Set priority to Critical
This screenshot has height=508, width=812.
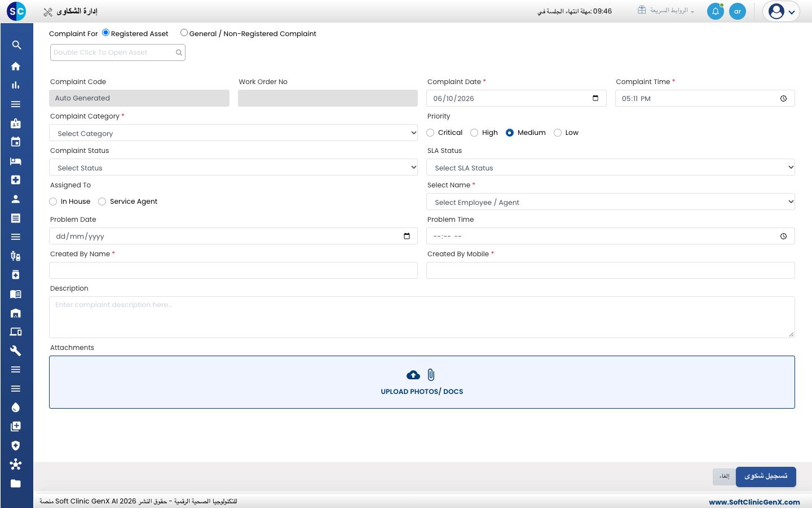(431, 133)
